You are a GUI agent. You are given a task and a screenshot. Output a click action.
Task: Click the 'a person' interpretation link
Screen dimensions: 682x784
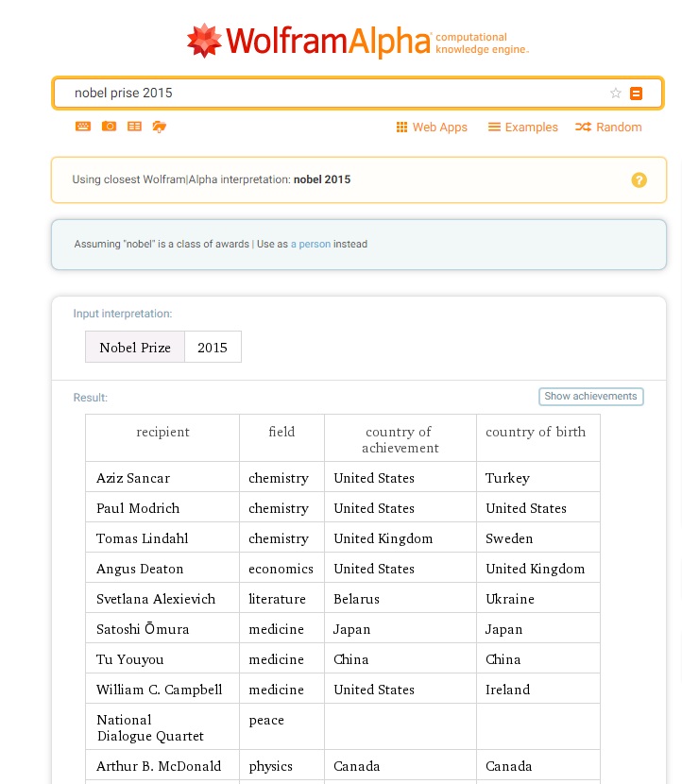coord(310,244)
